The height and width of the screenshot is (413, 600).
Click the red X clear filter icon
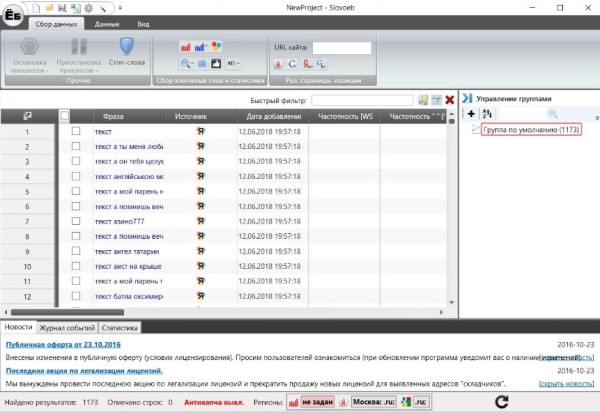click(450, 100)
